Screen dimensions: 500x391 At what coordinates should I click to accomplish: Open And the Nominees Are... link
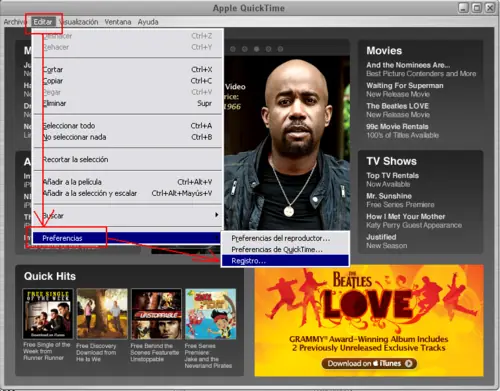pyautogui.click(x=408, y=65)
